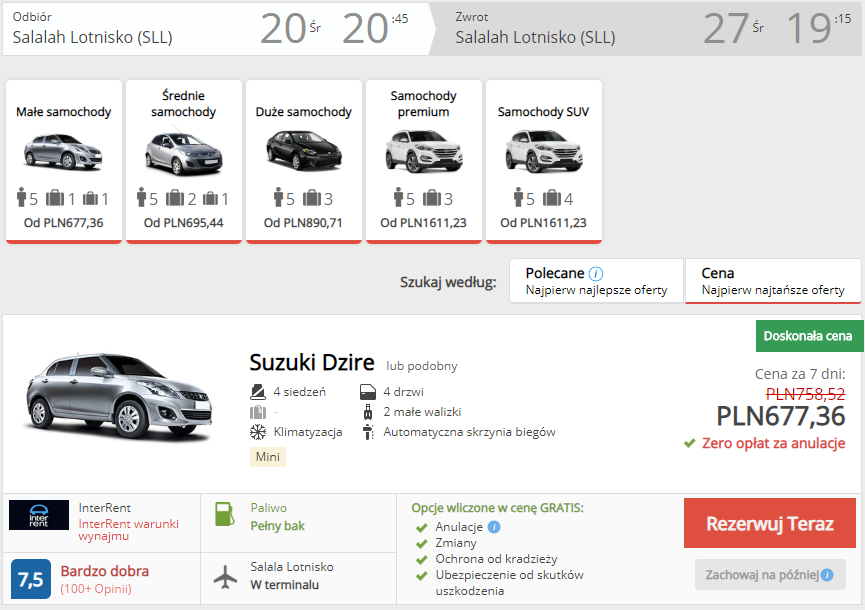Select the Małe samochody category card
Screen dimensions: 865x610
click(x=64, y=161)
